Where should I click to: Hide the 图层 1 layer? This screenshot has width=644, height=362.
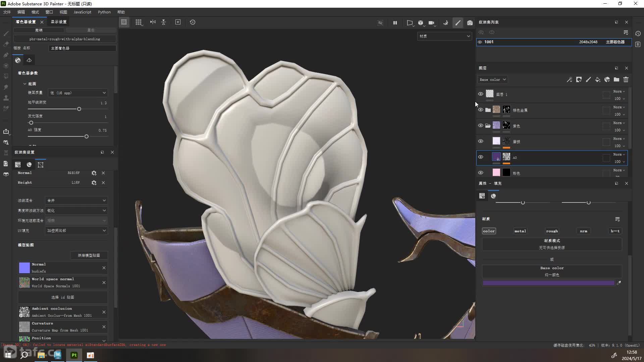[481, 94]
